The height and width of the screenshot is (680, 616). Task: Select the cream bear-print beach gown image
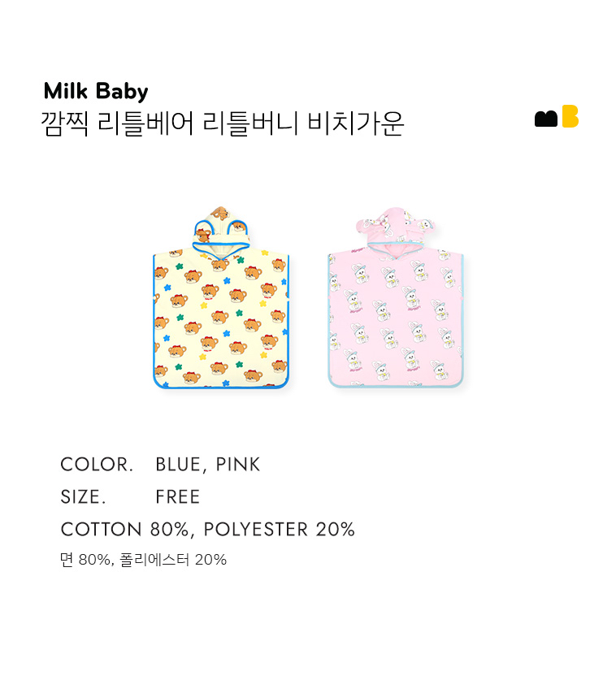(x=221, y=297)
